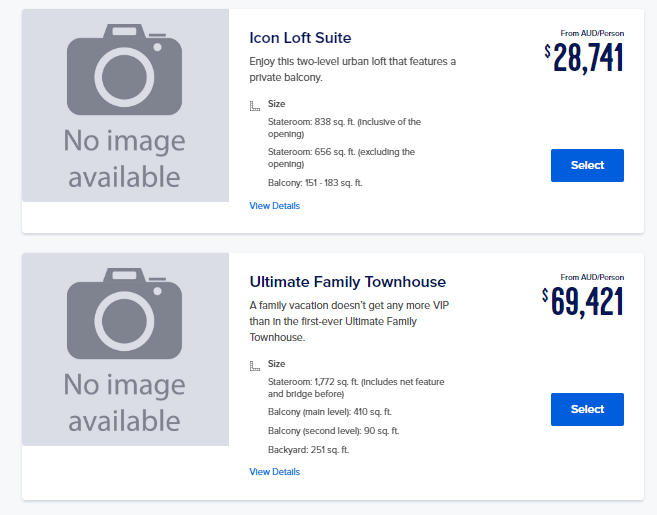This screenshot has width=657, height=515.
Task: Click the $69,421 price
Action: 582,302
